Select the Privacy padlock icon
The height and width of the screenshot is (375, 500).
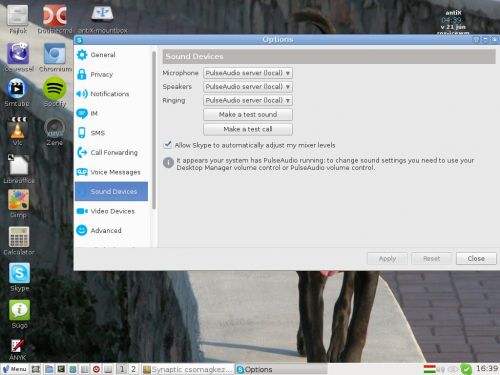pos(82,74)
